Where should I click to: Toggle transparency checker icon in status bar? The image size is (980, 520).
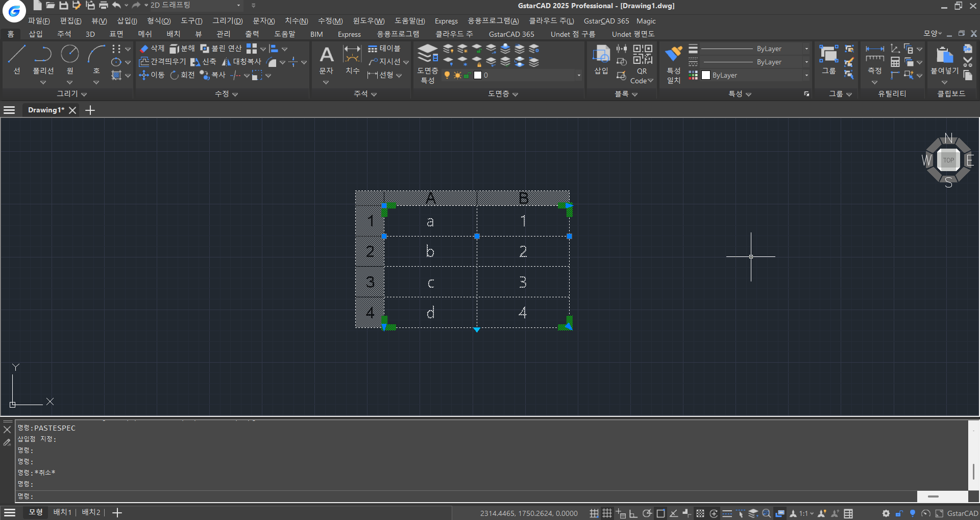(x=700, y=513)
